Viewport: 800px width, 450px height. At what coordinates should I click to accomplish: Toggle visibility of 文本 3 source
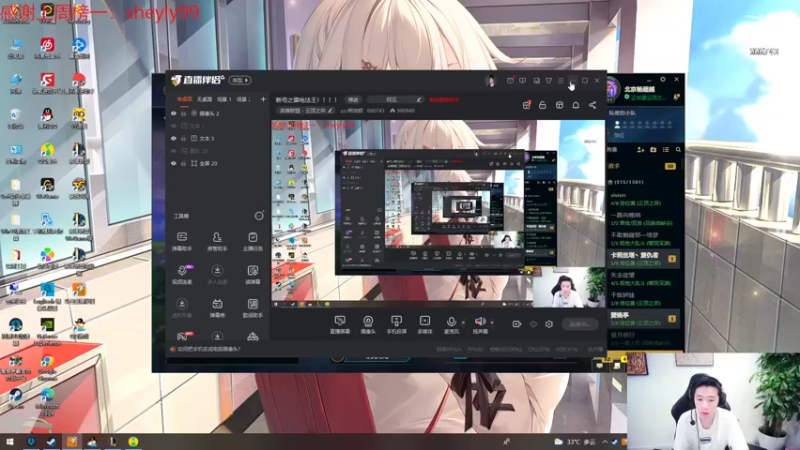(173, 138)
